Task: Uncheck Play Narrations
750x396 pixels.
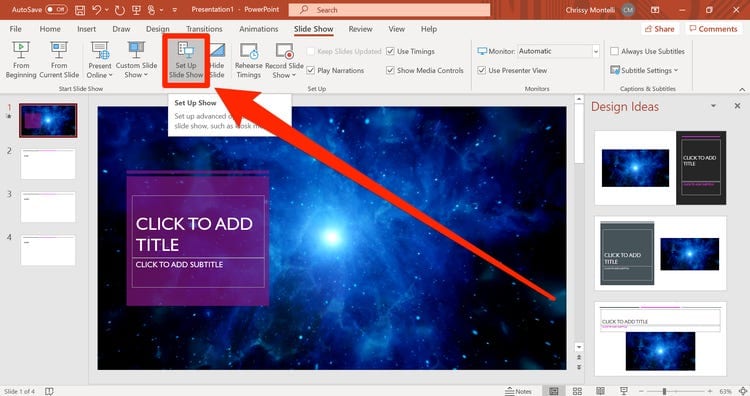Action: tap(310, 70)
